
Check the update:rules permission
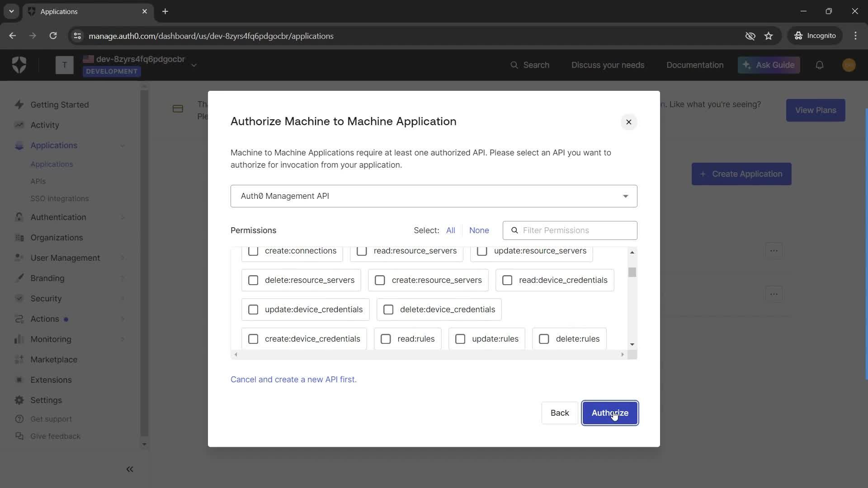coord(460,339)
